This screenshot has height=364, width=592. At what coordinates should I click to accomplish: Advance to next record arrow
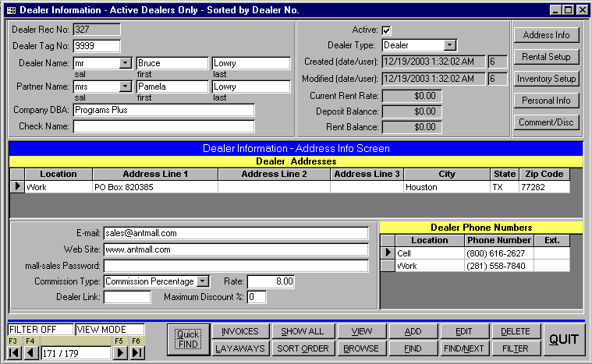coord(120,353)
